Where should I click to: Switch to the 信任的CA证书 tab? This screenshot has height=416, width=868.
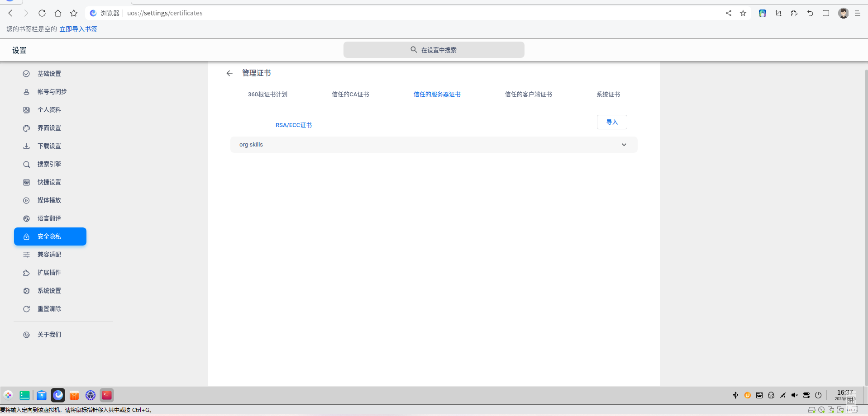350,94
